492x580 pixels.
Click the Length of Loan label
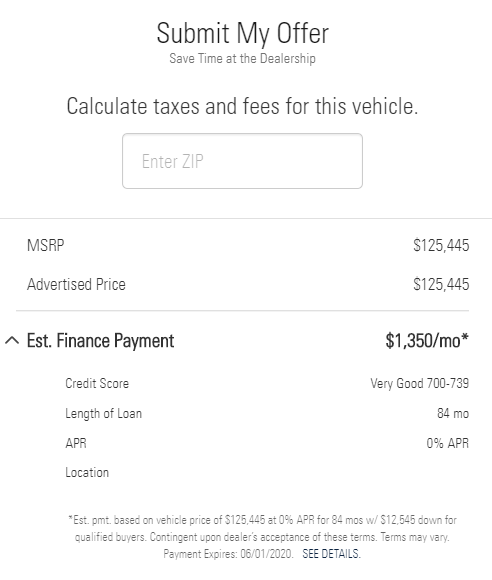[104, 414]
